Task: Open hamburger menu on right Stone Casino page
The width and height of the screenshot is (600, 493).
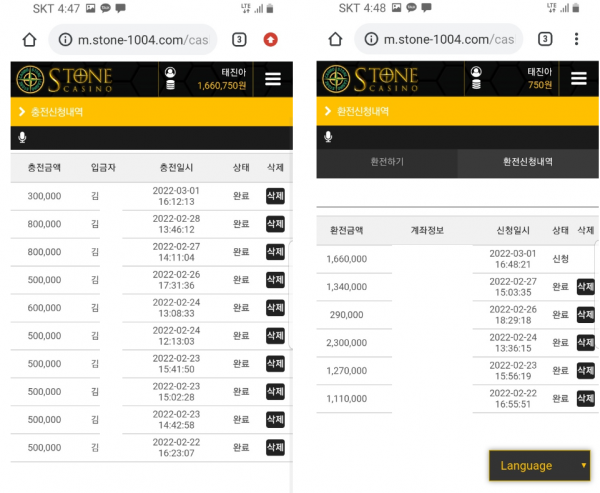Action: [578, 79]
